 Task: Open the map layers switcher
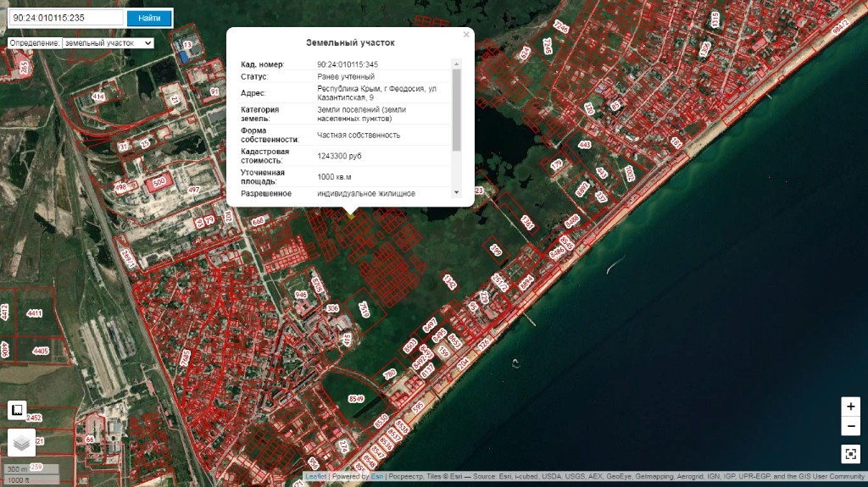21,442
